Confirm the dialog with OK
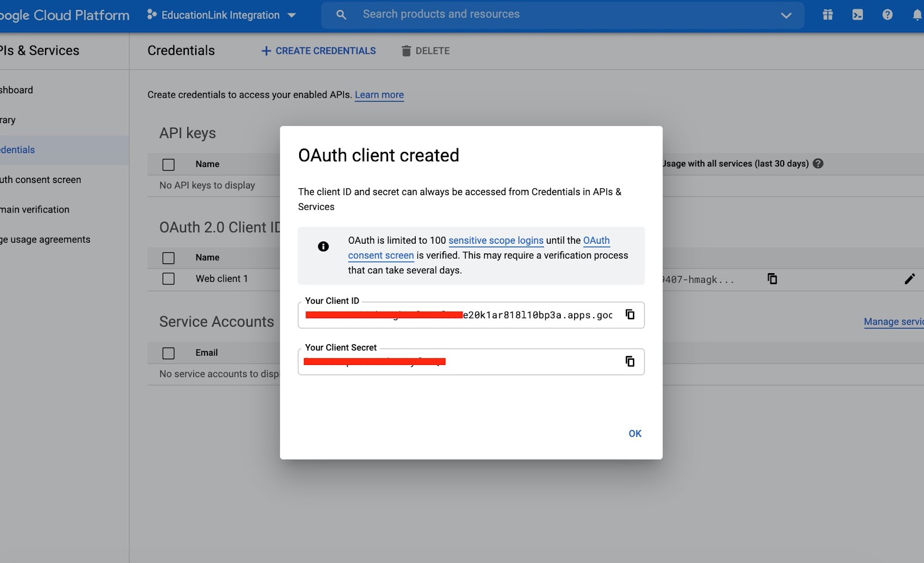Screen dimensions: 924x563 635,434
